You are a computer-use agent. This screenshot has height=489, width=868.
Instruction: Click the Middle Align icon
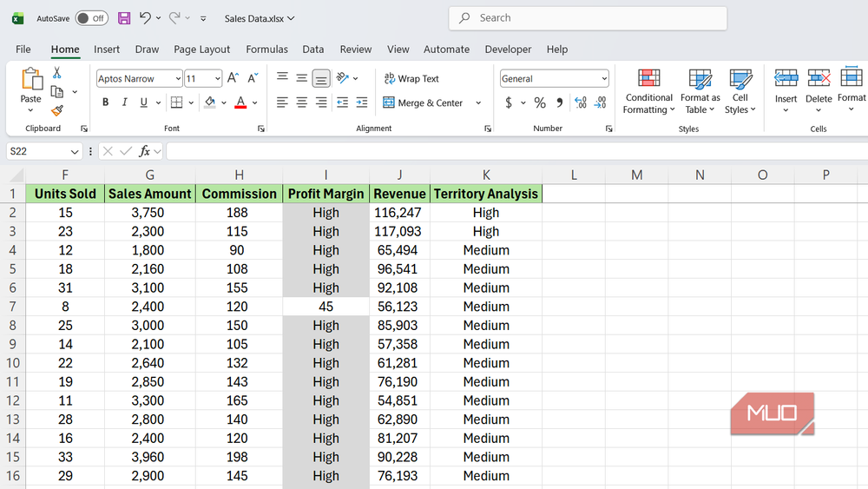click(x=302, y=78)
